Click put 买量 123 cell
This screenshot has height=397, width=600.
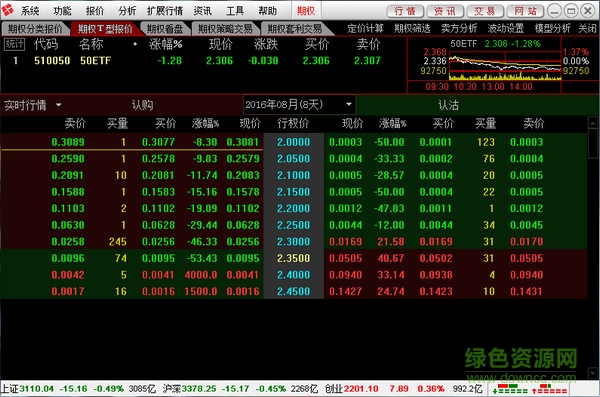[x=486, y=142]
